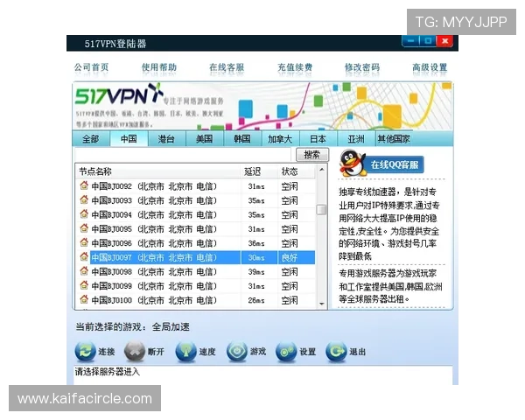Switch to the 其他国家 tab
Screen dimensions: 525x420
(x=394, y=138)
